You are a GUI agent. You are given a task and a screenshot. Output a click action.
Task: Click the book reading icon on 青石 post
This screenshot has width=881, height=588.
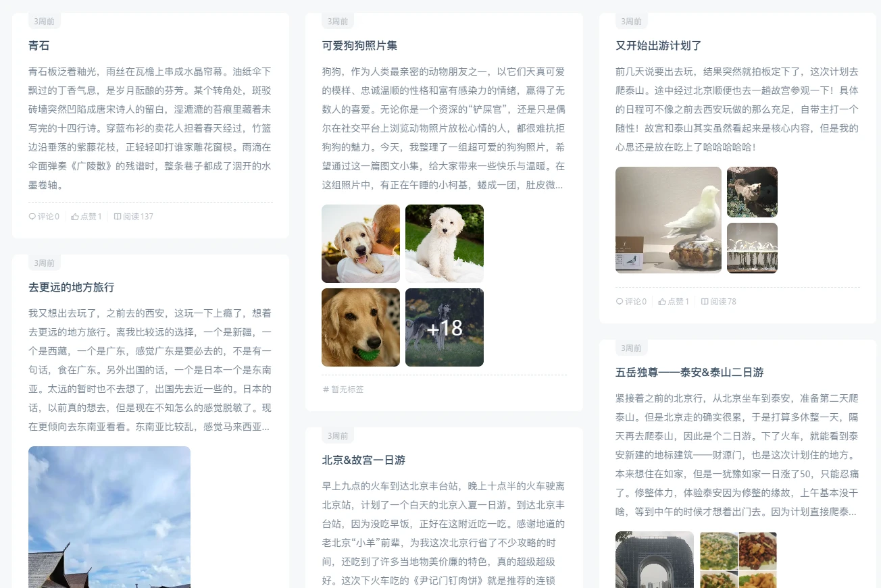pyautogui.click(x=118, y=217)
